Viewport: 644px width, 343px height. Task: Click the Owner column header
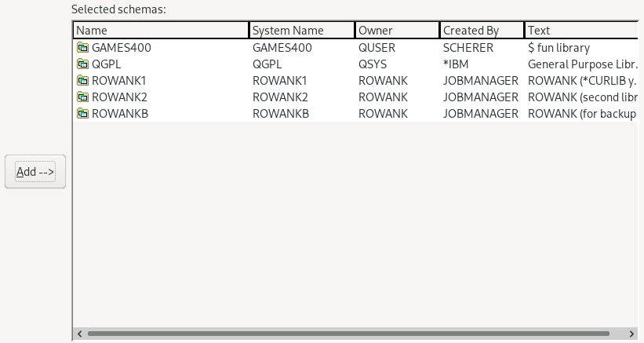(397, 31)
